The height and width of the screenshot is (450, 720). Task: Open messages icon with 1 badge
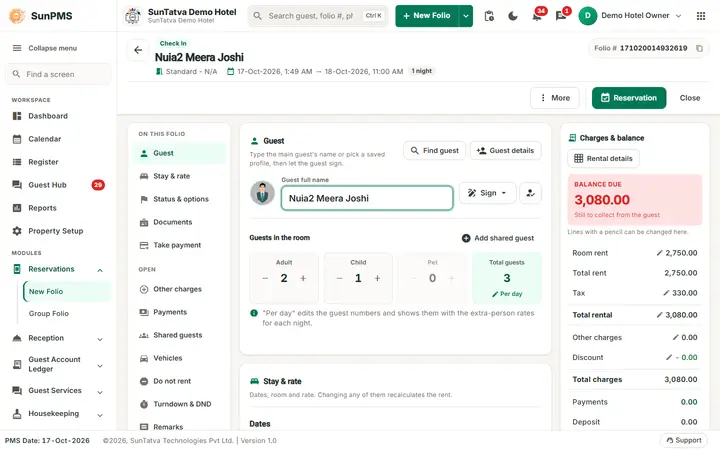[x=561, y=16]
